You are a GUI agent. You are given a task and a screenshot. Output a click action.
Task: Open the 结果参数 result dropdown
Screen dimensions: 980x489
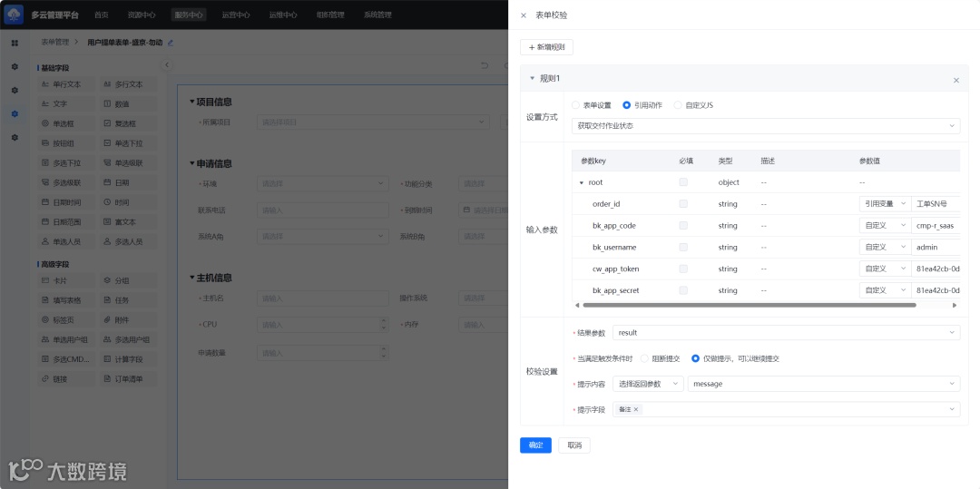786,333
